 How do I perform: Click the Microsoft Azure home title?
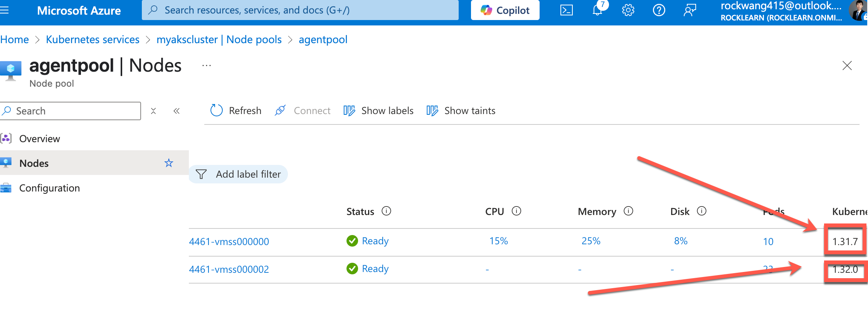click(x=79, y=10)
